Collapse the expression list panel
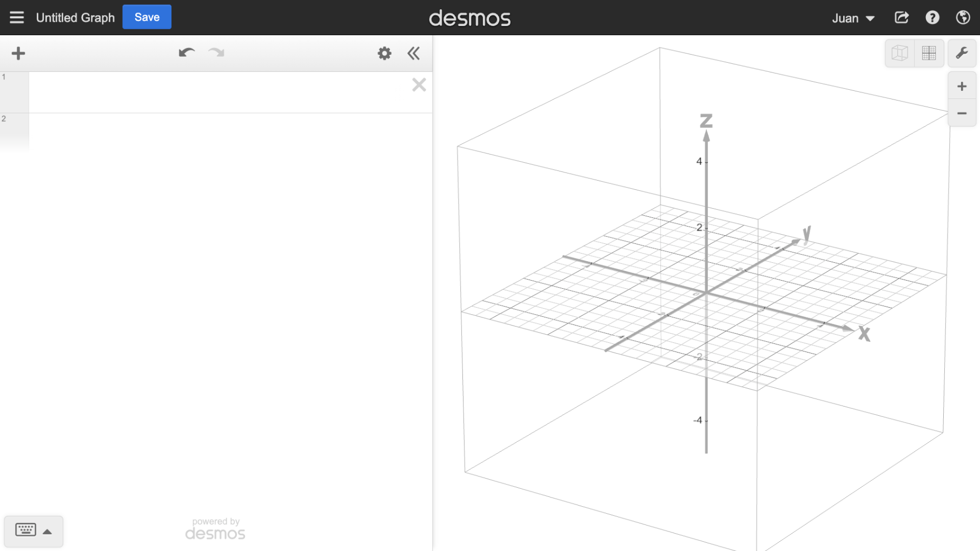 [414, 53]
